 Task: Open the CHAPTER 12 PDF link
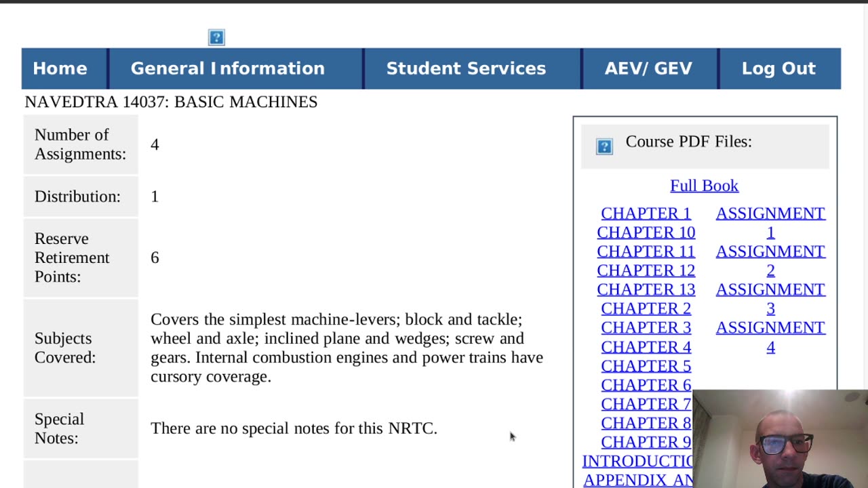point(646,270)
